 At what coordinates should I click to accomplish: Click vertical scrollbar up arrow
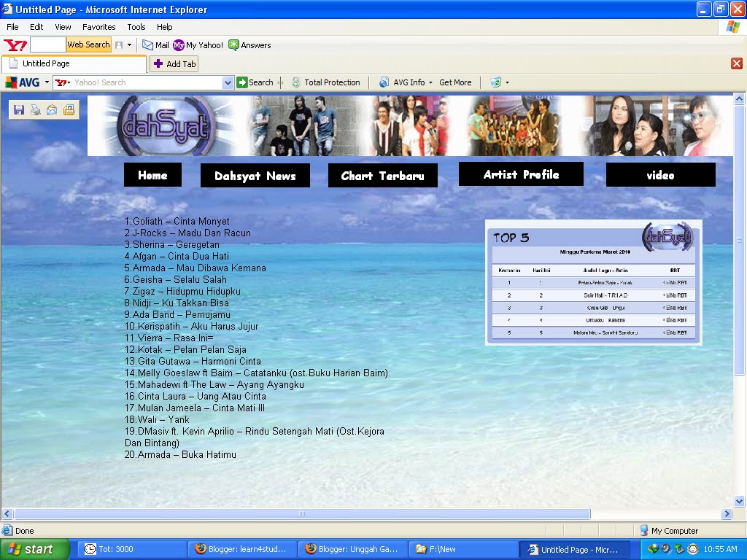pyautogui.click(x=739, y=99)
